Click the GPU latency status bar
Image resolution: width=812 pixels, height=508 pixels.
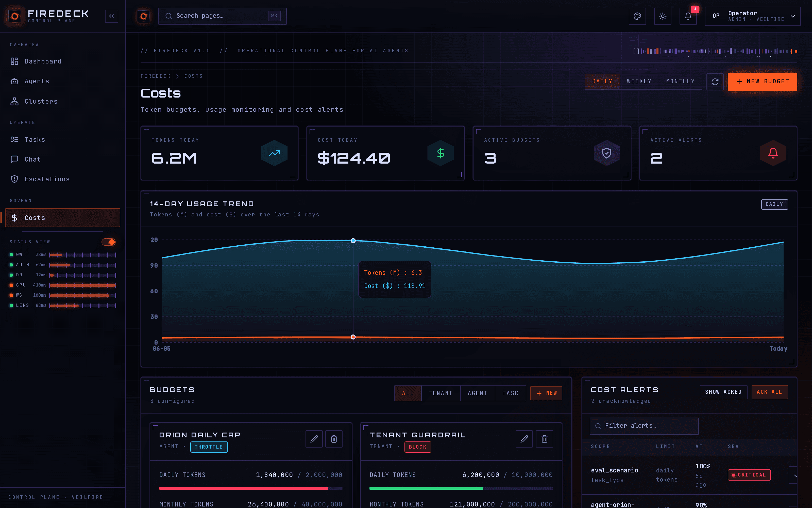pos(82,285)
